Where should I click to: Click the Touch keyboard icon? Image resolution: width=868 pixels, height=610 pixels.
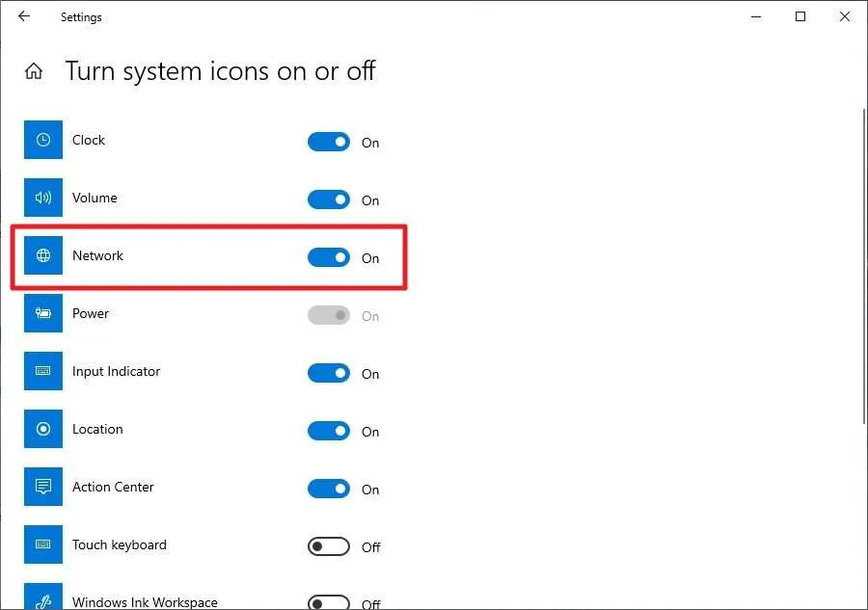(x=43, y=544)
